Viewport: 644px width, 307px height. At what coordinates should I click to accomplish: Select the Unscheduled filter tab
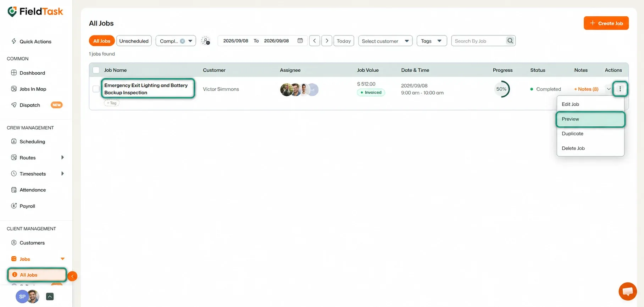click(x=134, y=41)
